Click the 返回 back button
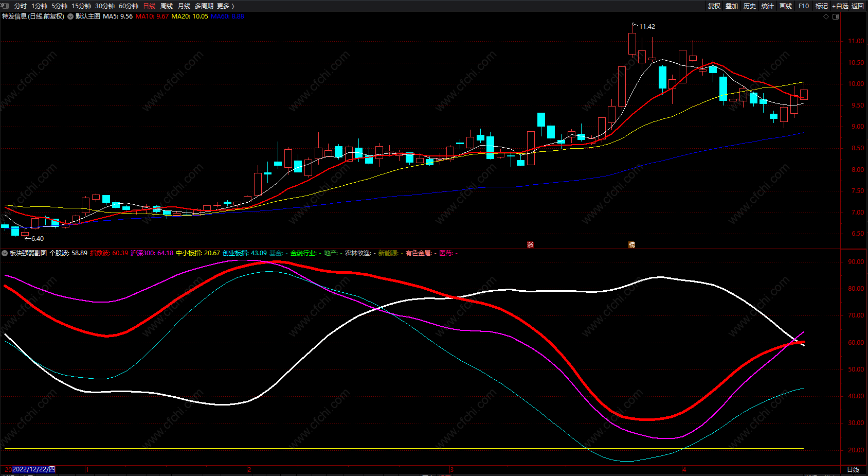The width and height of the screenshot is (868, 476). pos(858,6)
